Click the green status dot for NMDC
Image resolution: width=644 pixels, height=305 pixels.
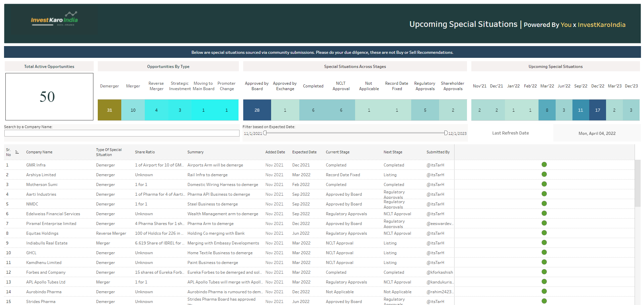click(544, 203)
